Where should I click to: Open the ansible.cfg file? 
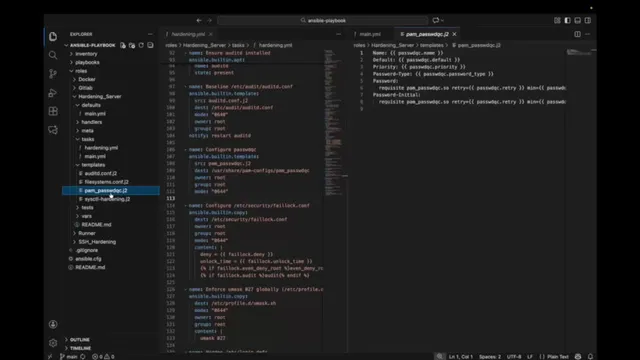[88, 259]
